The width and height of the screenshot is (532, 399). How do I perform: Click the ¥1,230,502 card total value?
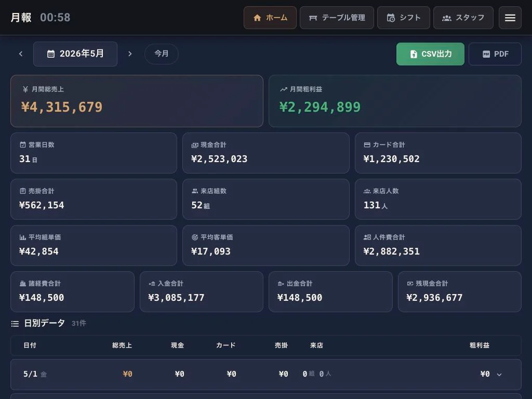coord(391,159)
